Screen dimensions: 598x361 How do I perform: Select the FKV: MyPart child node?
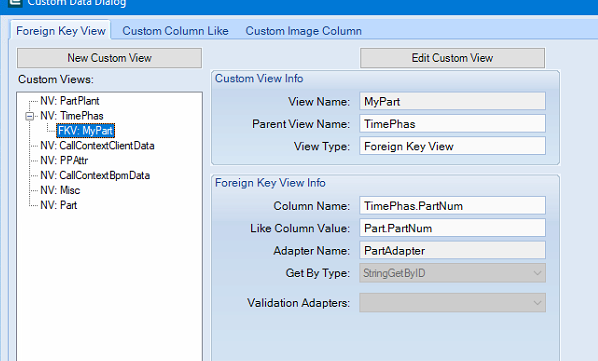coord(85,131)
